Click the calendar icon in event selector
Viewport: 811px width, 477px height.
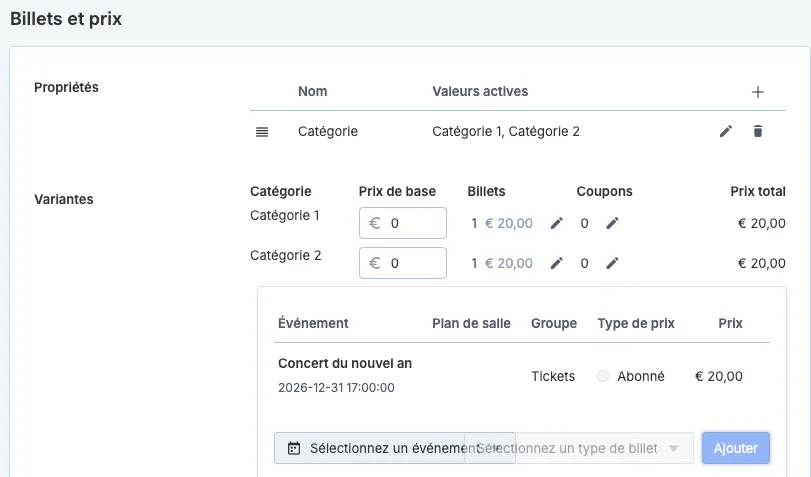(x=294, y=448)
